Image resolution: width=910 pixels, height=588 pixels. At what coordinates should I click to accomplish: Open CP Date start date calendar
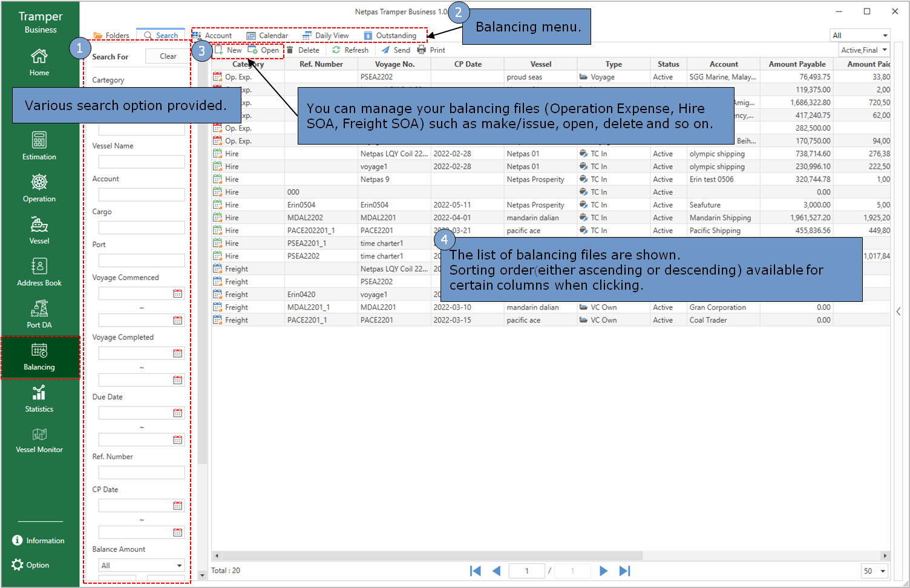tap(177, 505)
